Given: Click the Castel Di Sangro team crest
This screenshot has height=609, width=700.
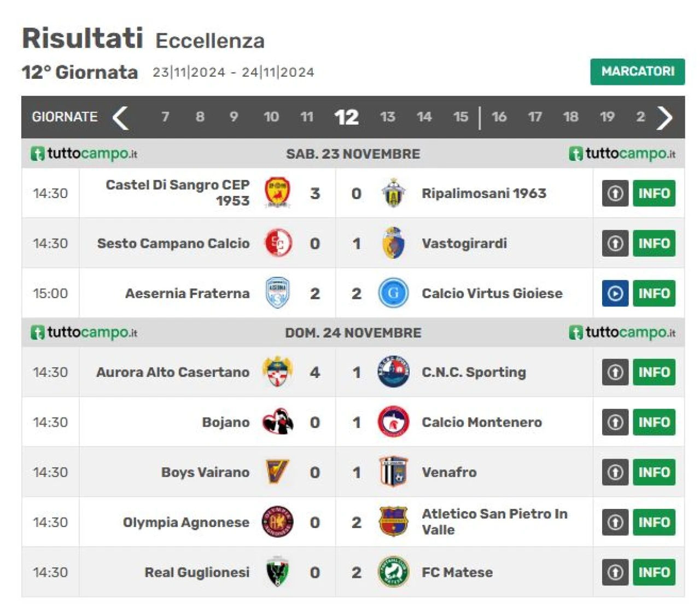Looking at the screenshot, I should point(277,193).
